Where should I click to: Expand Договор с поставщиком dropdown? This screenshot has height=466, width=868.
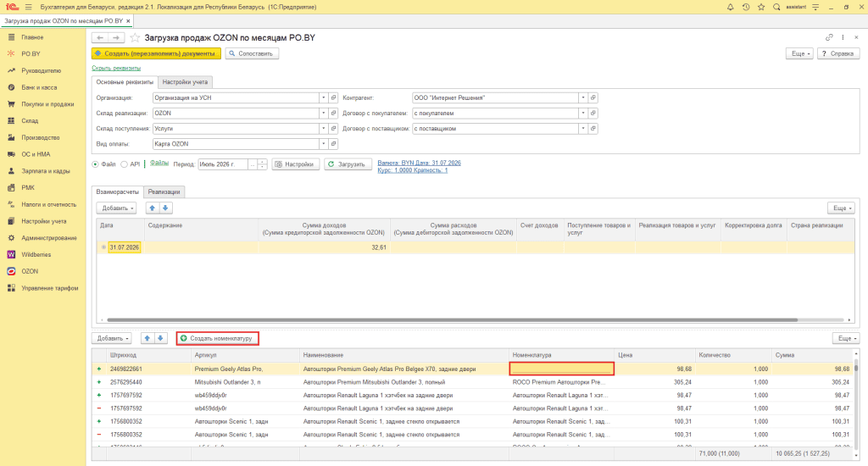[583, 129]
